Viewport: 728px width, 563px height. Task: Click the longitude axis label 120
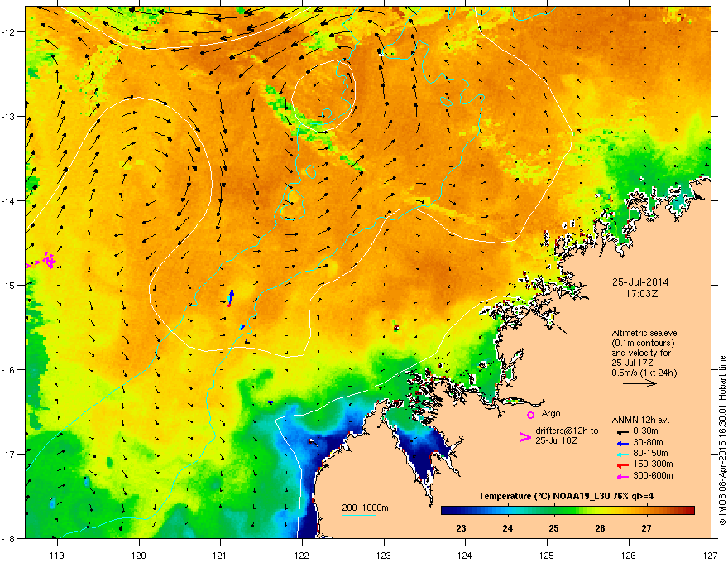pyautogui.click(x=139, y=555)
